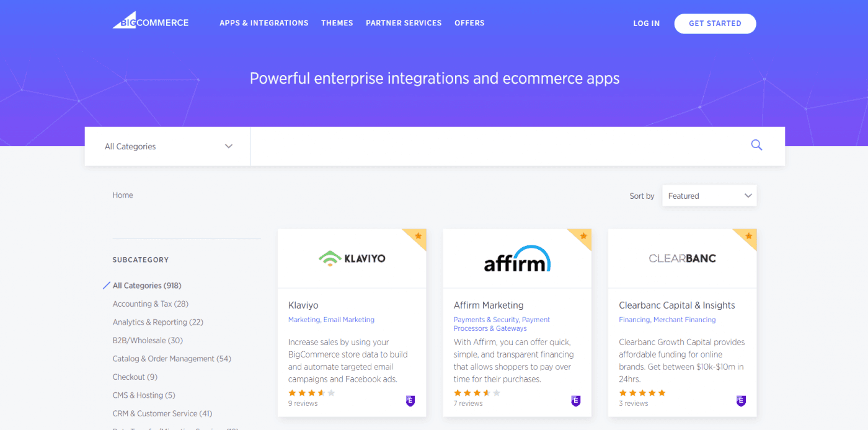Select Analytics & Reporting (22) subcategory
868x430 pixels.
click(158, 322)
